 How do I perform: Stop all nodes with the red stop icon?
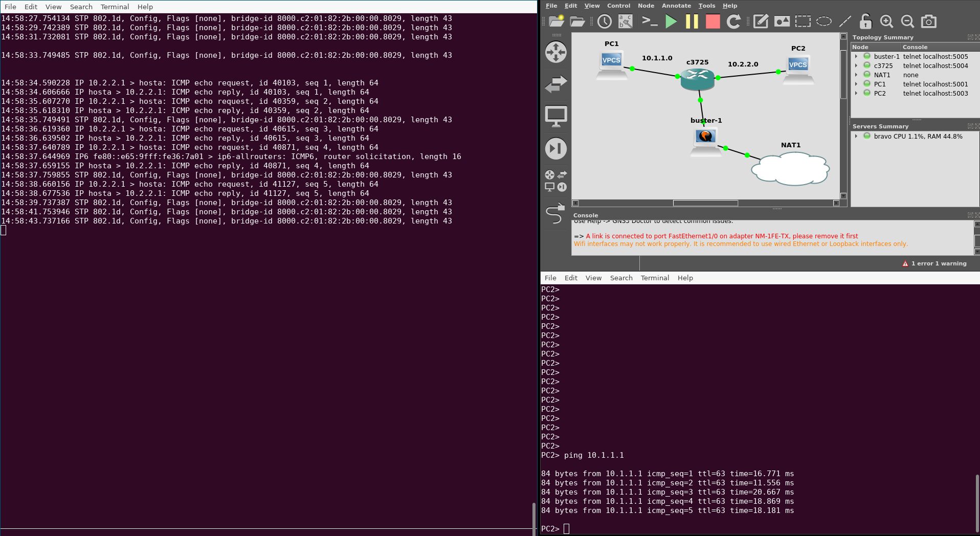[712, 21]
